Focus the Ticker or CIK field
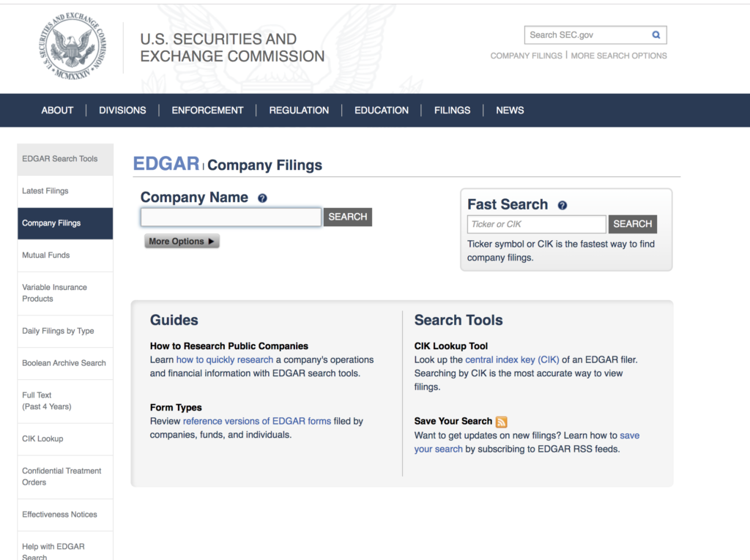Viewport: 750px width, 560px height. tap(537, 224)
